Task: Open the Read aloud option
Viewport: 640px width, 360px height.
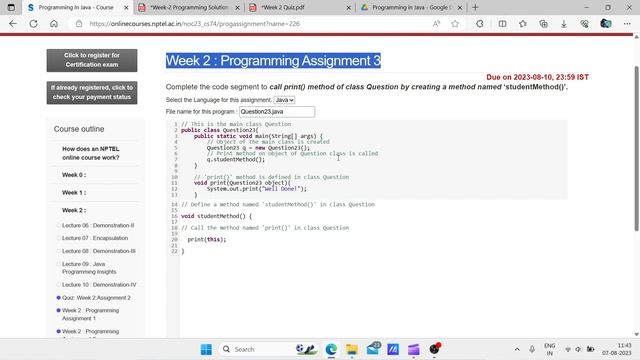Action: [x=436, y=24]
